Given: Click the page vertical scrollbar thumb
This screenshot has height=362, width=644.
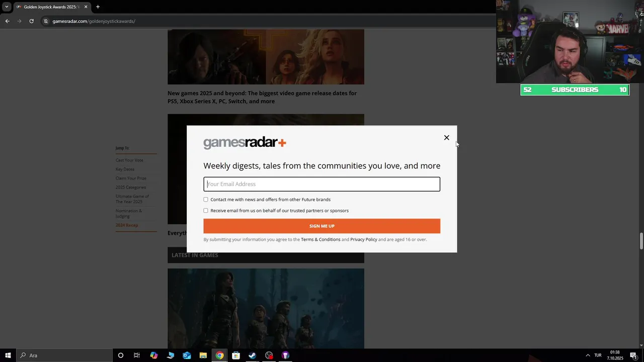Looking at the screenshot, I should 641,241.
